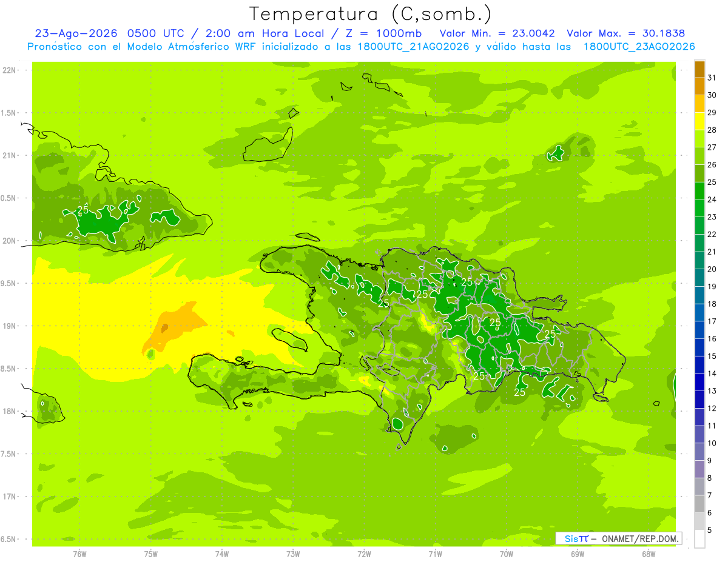
Task: Click the "71W" longitude label
Action: pyautogui.click(x=435, y=554)
